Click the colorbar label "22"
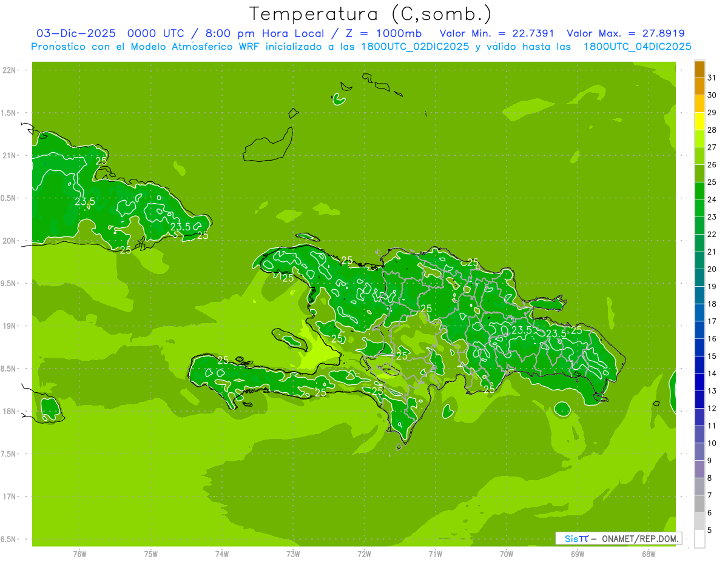728x562 pixels. (x=712, y=234)
